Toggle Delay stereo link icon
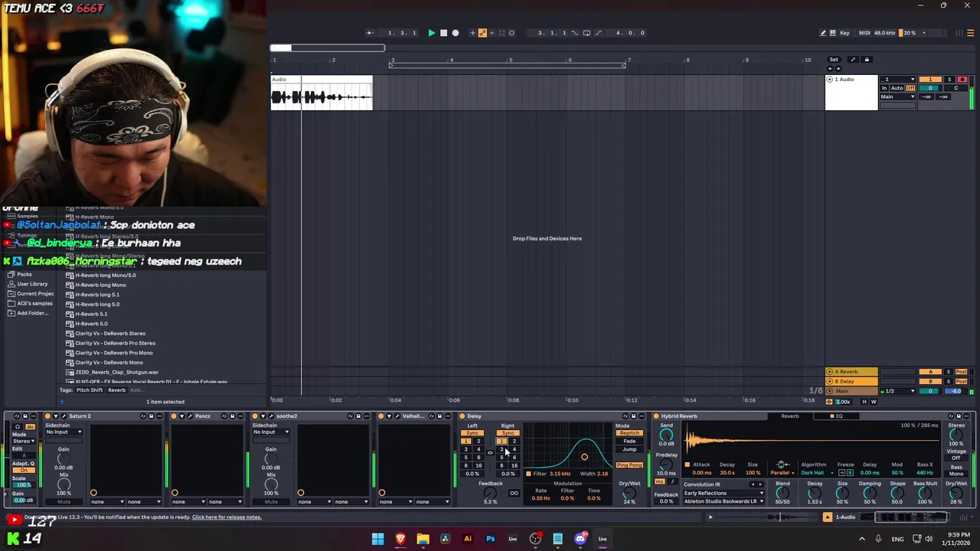 490,452
